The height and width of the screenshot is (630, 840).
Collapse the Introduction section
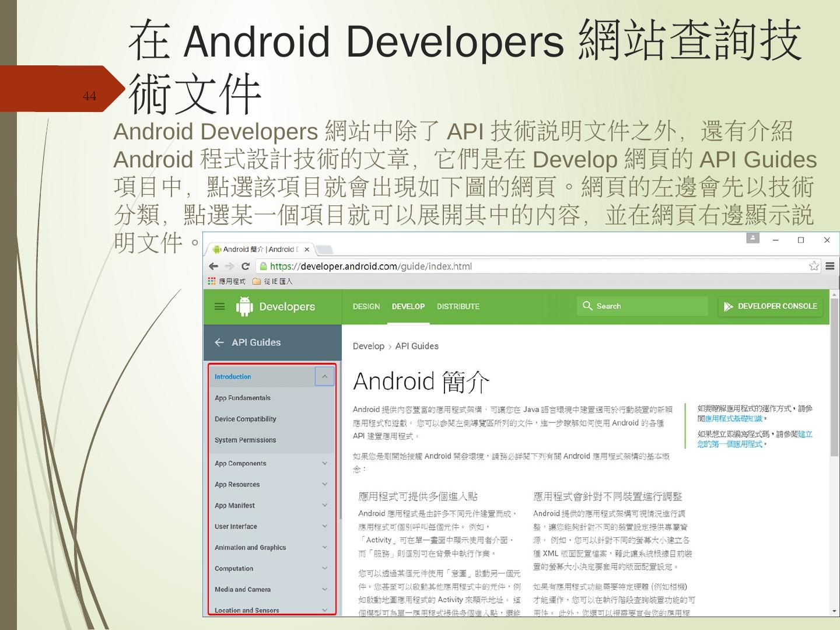(x=325, y=377)
